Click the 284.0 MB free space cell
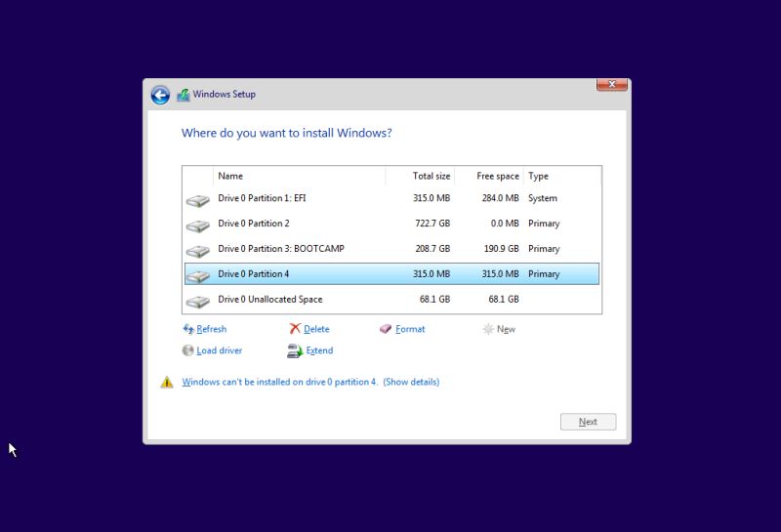This screenshot has height=532, width=781. click(x=500, y=198)
